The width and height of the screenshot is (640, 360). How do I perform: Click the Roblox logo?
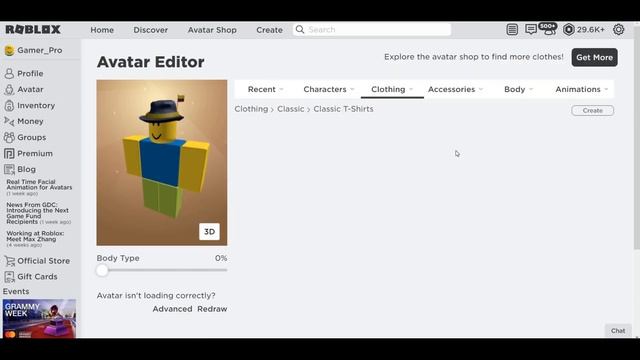[33, 29]
